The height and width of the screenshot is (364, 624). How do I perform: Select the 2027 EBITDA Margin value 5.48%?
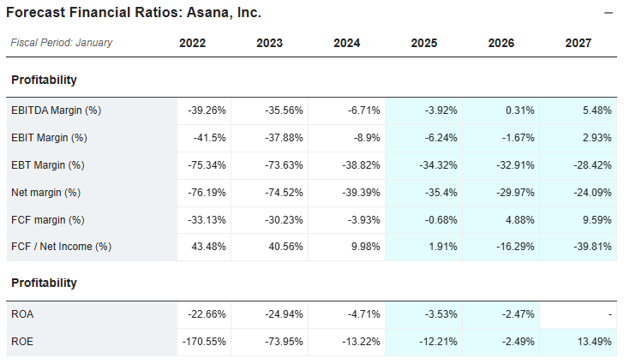pos(597,110)
